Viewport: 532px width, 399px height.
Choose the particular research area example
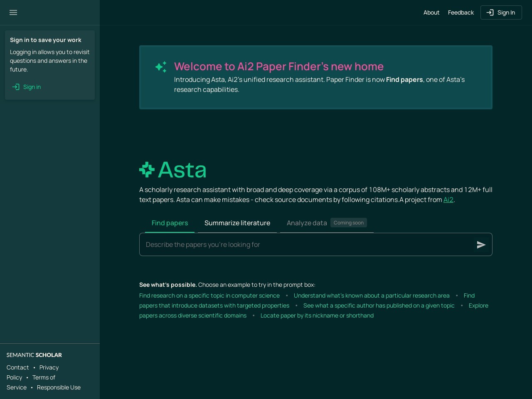point(371,296)
